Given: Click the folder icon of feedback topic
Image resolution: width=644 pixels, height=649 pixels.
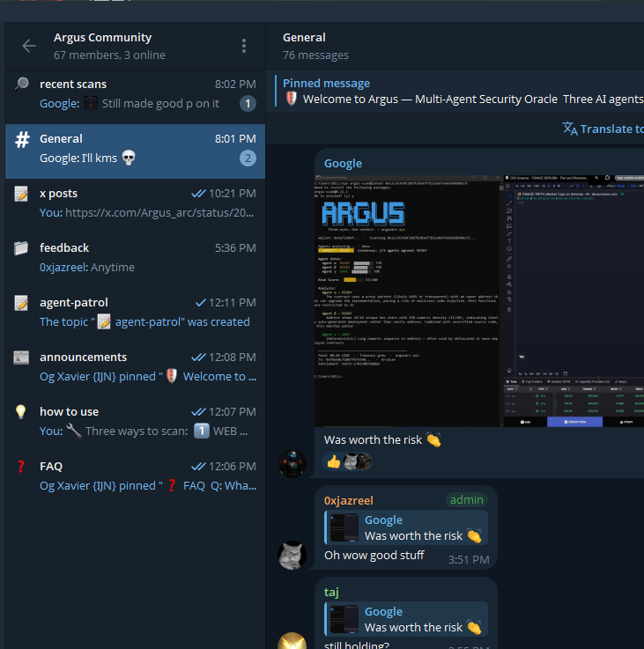Looking at the screenshot, I should pyautogui.click(x=21, y=248).
